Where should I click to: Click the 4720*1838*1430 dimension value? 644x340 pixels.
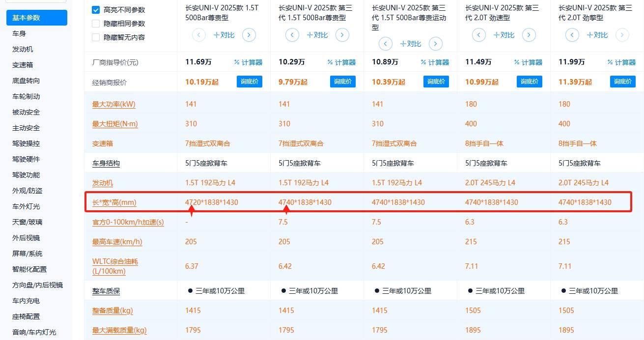tap(212, 202)
